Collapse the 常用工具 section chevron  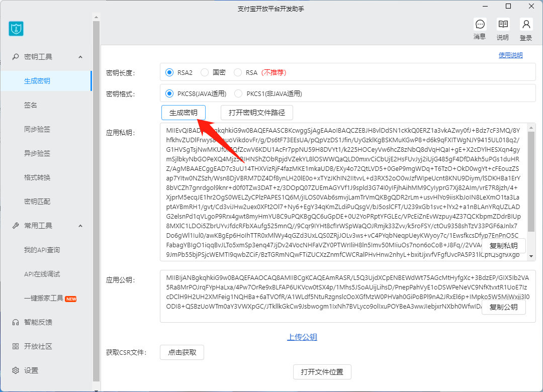point(80,226)
